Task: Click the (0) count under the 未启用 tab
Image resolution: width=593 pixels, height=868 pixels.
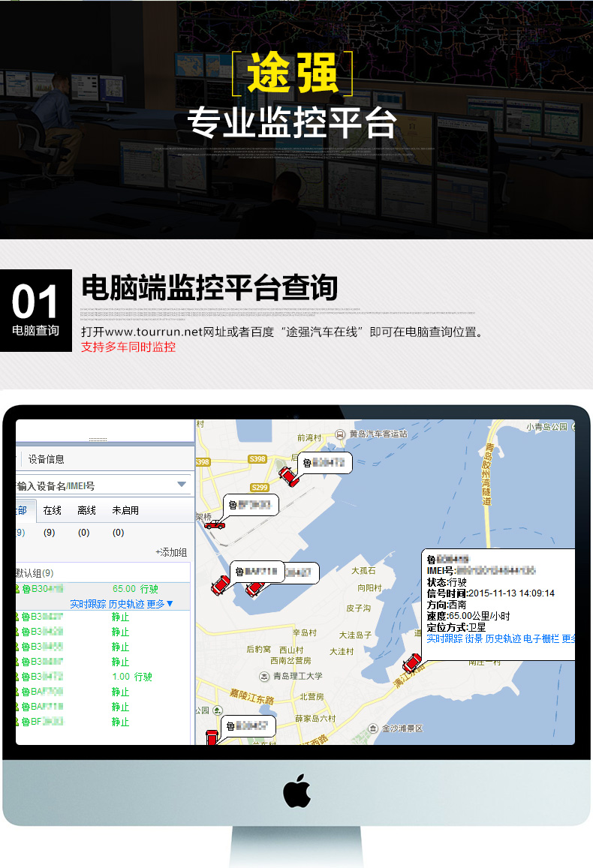Action: (x=119, y=533)
